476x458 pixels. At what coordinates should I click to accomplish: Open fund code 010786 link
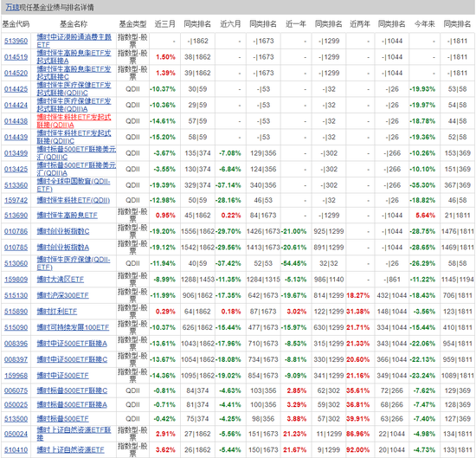click(16, 231)
